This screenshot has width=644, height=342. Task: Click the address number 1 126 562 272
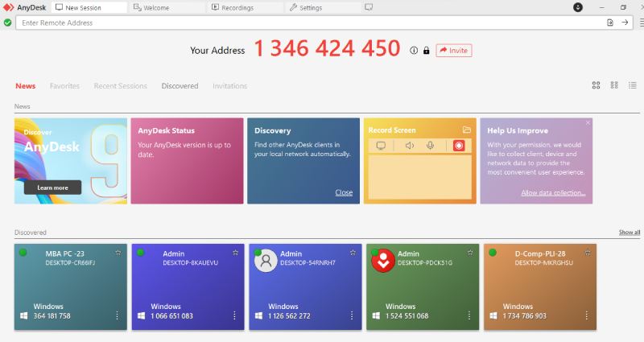tap(289, 315)
